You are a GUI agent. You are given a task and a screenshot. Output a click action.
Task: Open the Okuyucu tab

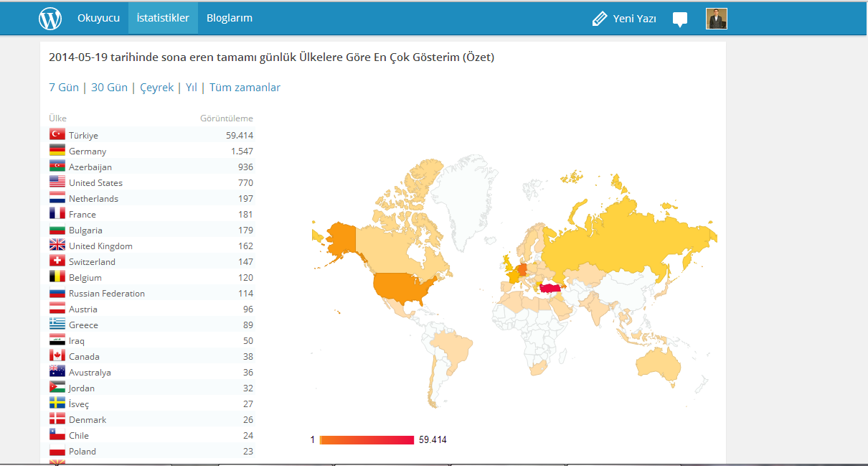[98, 19]
